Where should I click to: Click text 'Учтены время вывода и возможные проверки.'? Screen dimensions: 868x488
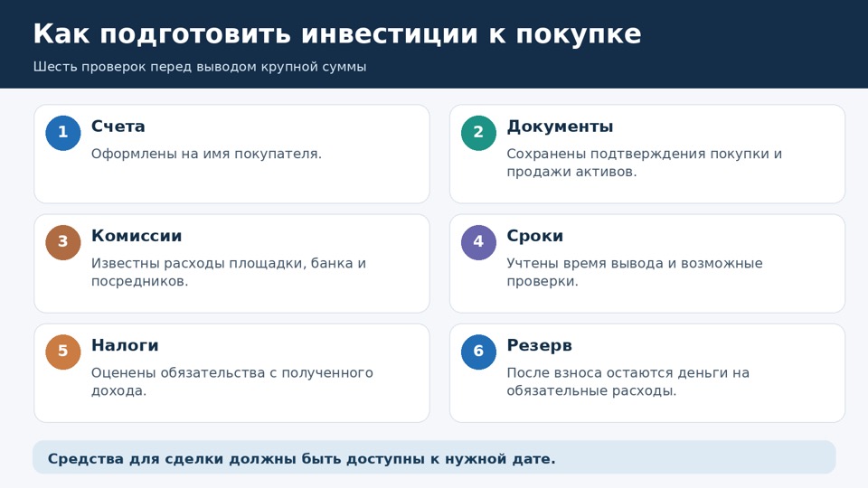click(x=635, y=272)
